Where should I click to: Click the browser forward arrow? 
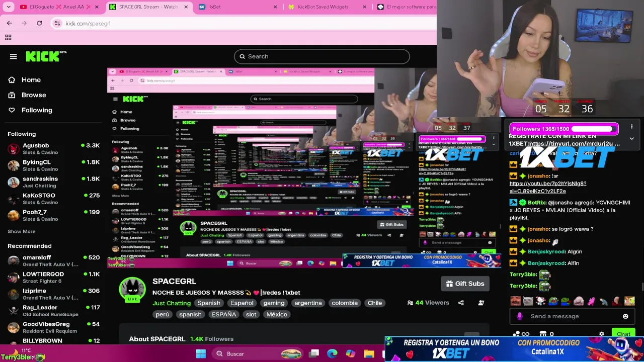(x=24, y=23)
